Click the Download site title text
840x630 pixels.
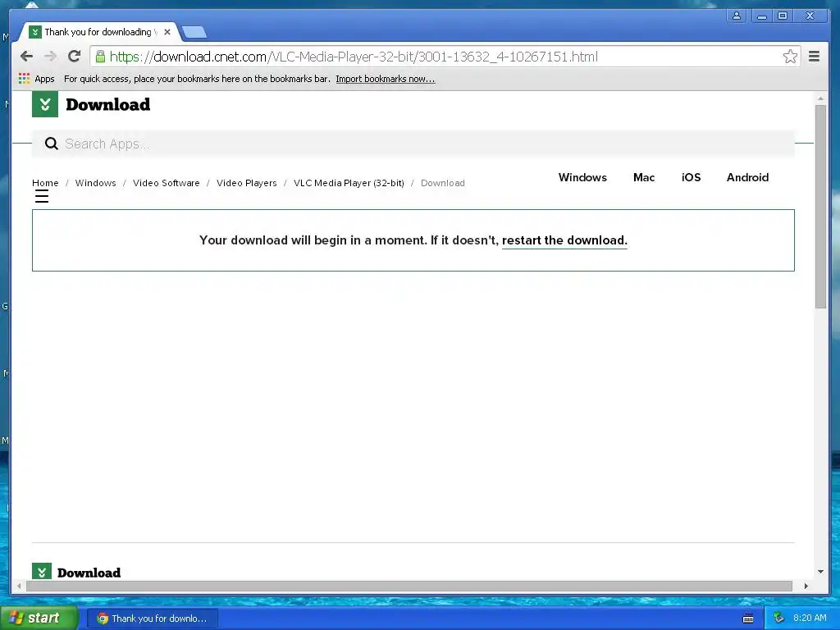pyautogui.click(x=107, y=104)
